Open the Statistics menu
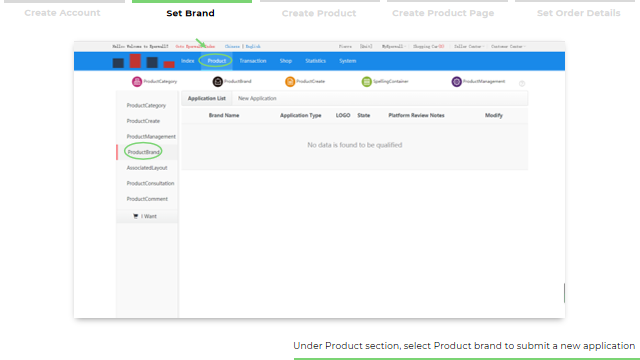 316,61
